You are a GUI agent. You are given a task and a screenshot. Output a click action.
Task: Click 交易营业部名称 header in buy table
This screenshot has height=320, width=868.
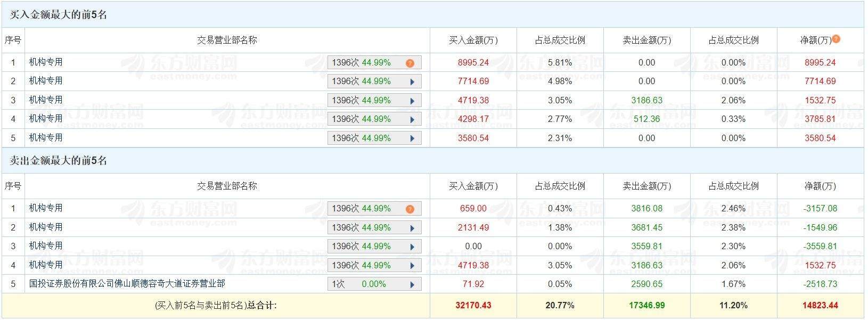click(x=227, y=40)
